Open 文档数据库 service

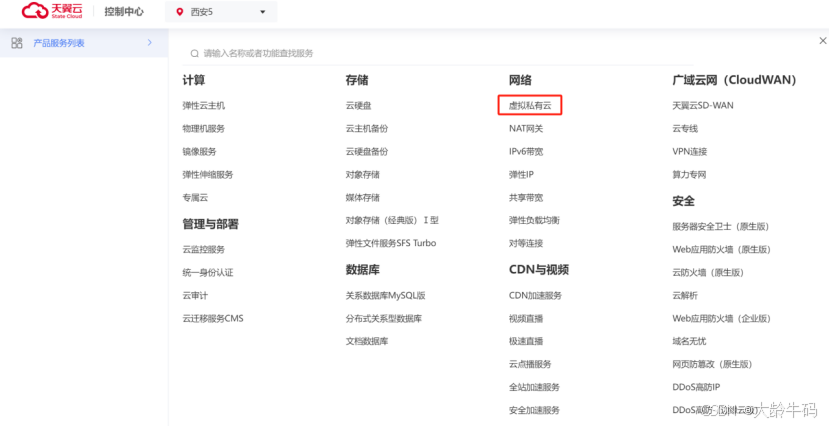367,341
